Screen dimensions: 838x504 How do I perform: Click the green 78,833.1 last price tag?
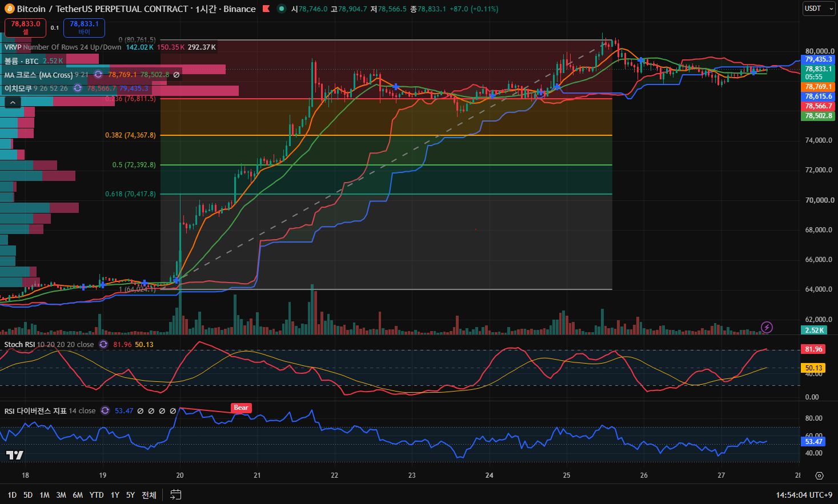(819, 73)
